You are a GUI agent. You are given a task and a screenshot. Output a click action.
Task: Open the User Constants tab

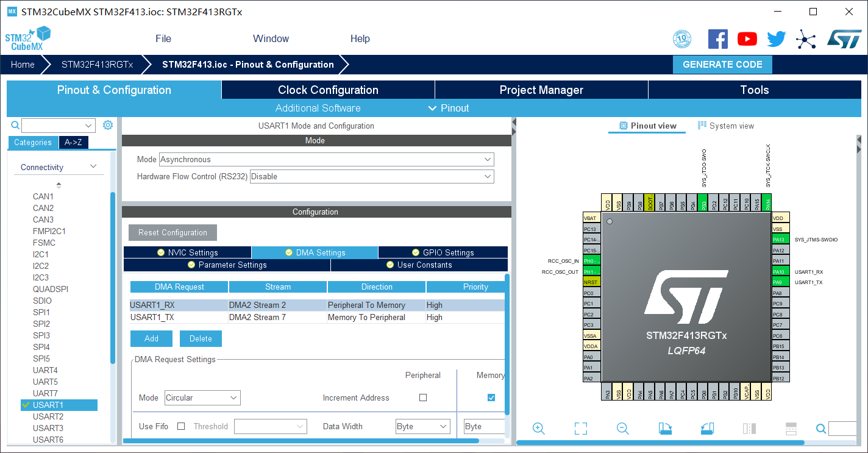(419, 265)
